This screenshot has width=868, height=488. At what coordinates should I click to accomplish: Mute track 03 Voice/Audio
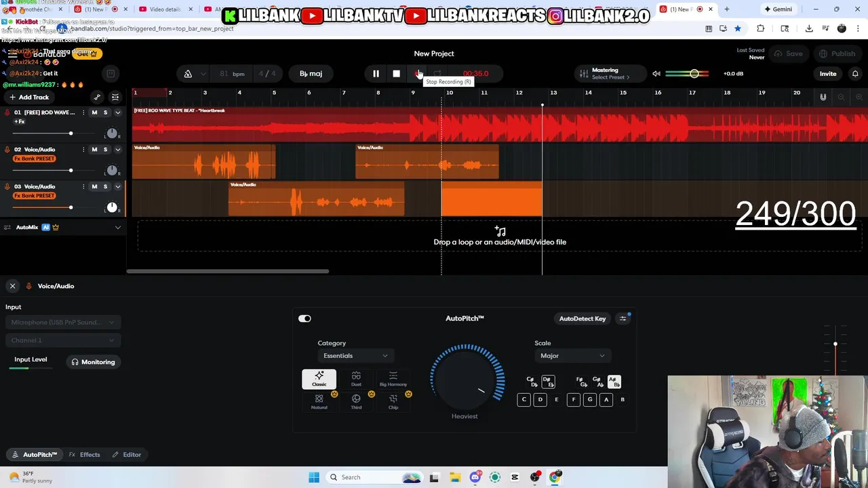(94, 186)
